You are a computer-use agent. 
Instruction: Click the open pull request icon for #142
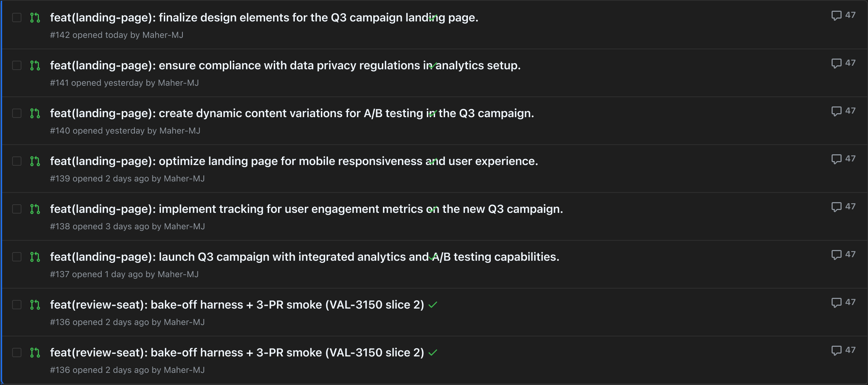(x=35, y=17)
